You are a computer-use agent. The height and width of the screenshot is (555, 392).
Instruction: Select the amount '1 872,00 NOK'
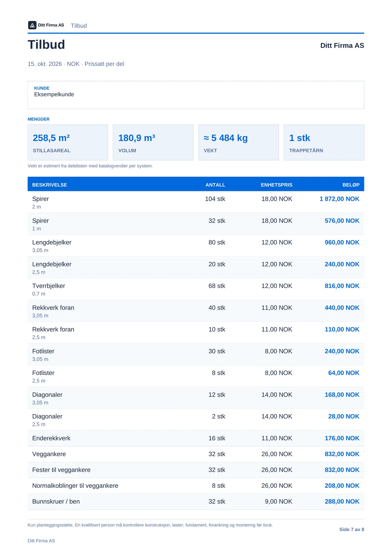click(339, 199)
